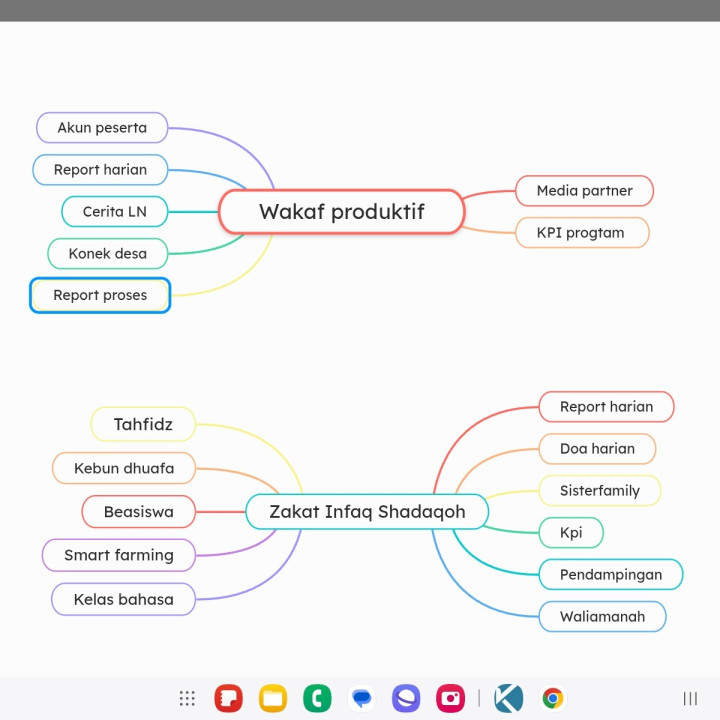Open the green Phone app
The height and width of the screenshot is (720, 720).
point(317,698)
